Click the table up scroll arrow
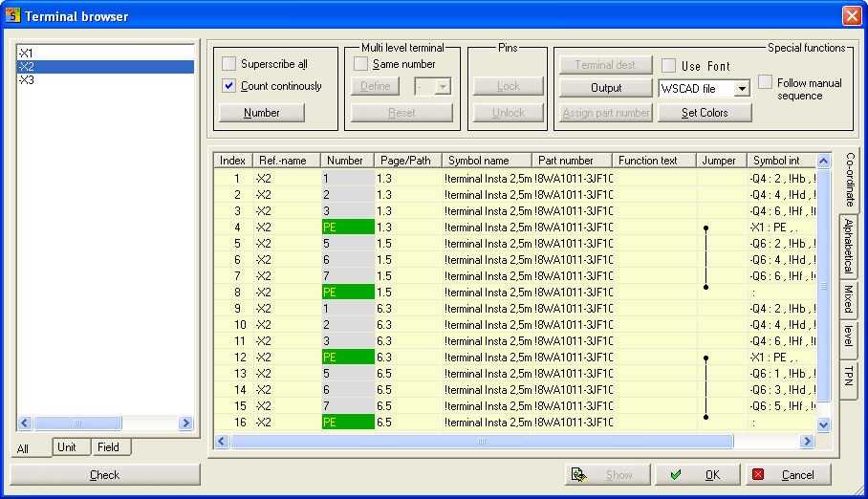 [x=824, y=161]
